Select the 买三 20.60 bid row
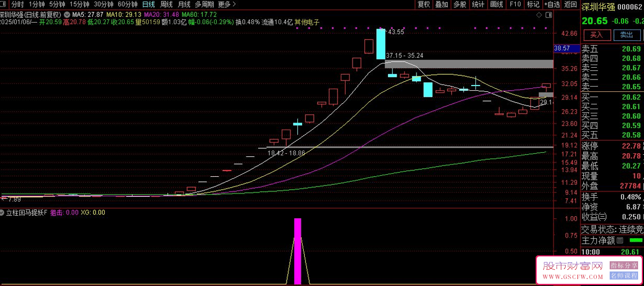The width and height of the screenshot is (644, 286). coord(612,116)
